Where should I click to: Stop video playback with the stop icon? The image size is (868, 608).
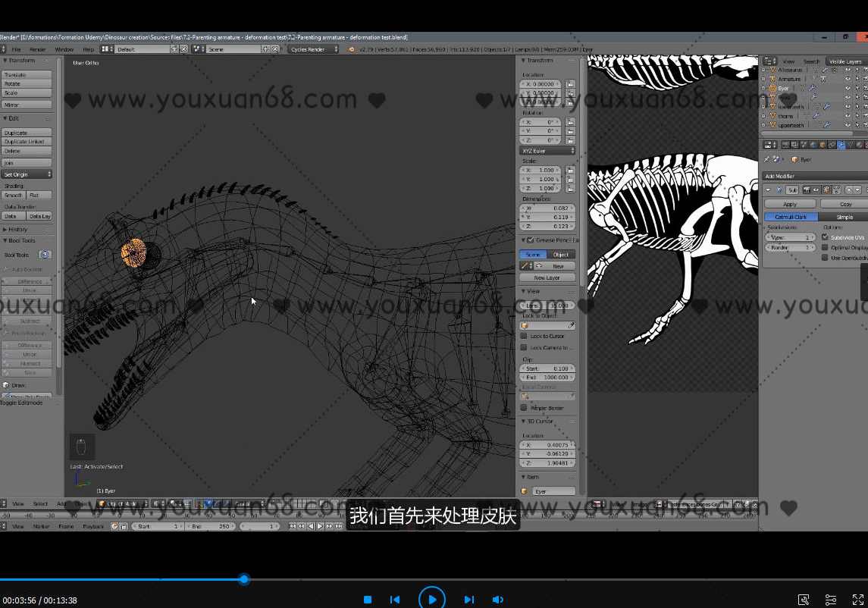pyautogui.click(x=368, y=600)
